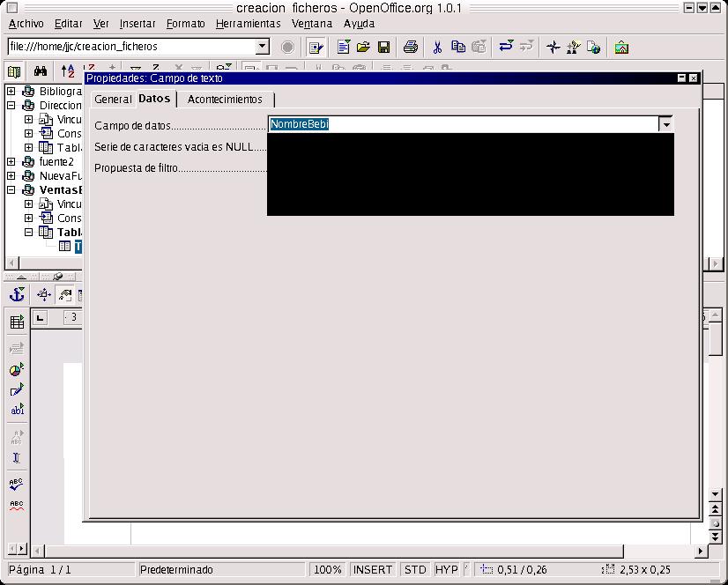
Task: Click the binoculars Find icon
Action: [x=40, y=71]
